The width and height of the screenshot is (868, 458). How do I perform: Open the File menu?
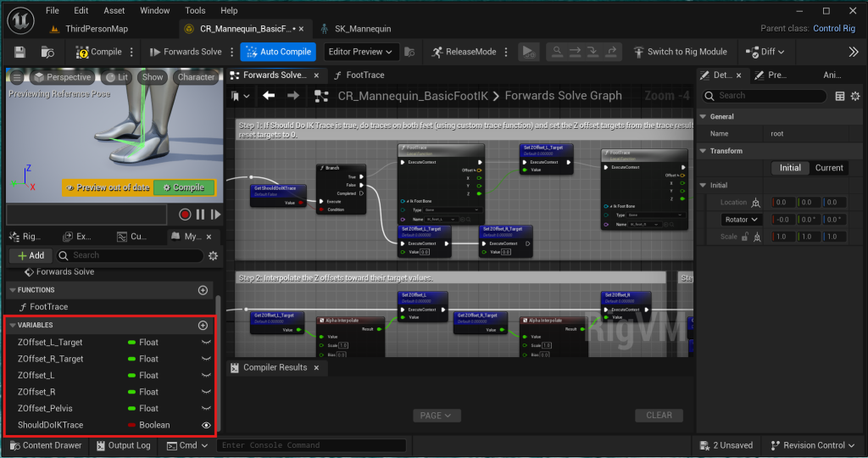[52, 10]
